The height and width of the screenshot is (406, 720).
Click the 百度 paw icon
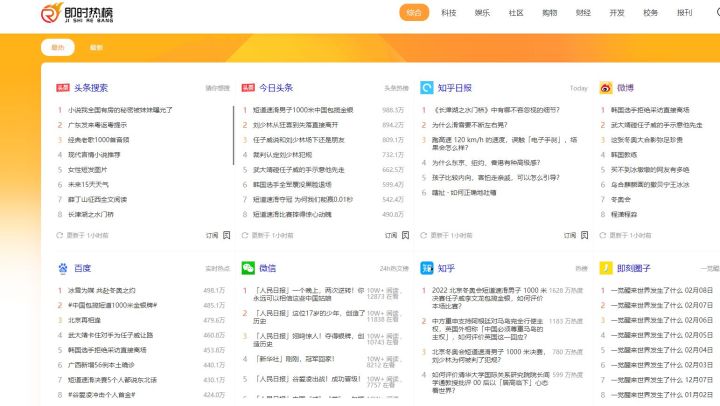[63, 268]
